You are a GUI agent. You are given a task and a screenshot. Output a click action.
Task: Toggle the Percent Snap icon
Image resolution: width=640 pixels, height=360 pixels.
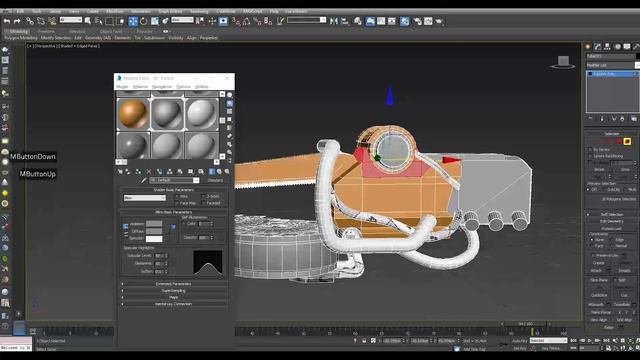pos(257,21)
